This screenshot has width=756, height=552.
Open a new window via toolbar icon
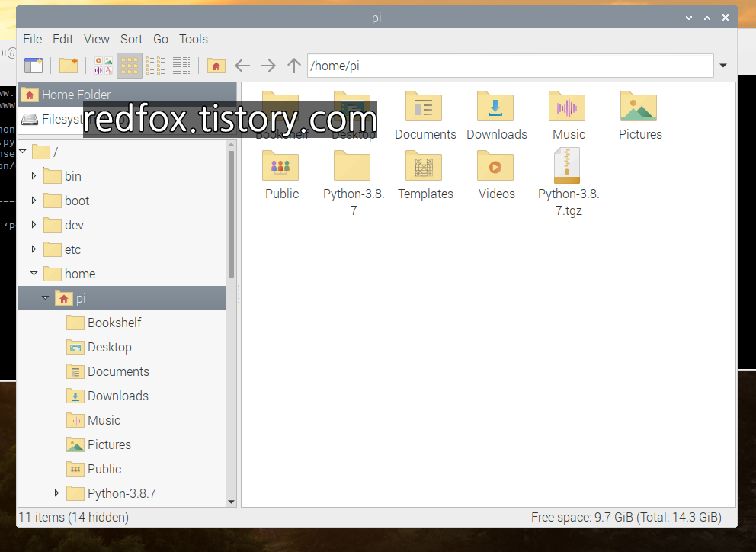tap(34, 65)
